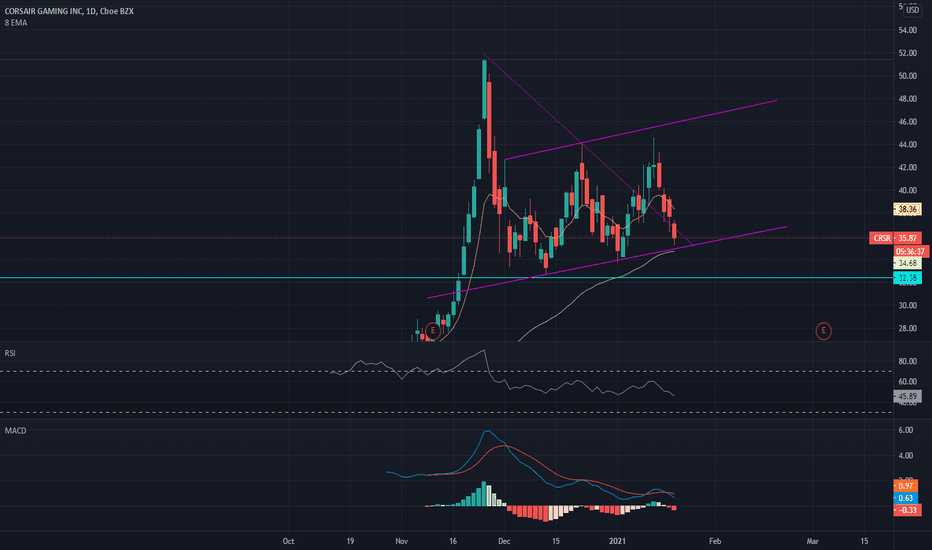Image resolution: width=932 pixels, height=550 pixels.
Task: Click the -0.33 histogram value label
Action: (906, 510)
